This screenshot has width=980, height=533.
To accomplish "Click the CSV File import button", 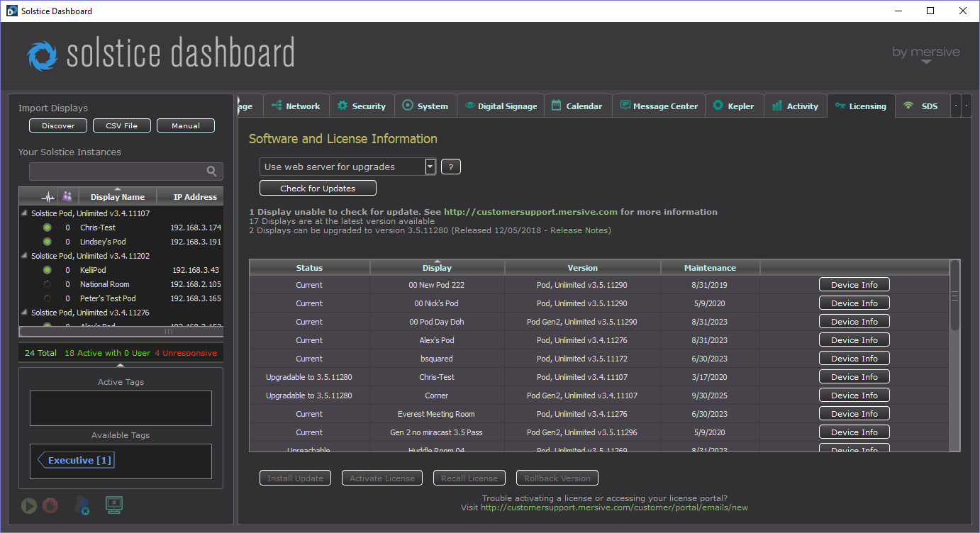I will tap(122, 125).
